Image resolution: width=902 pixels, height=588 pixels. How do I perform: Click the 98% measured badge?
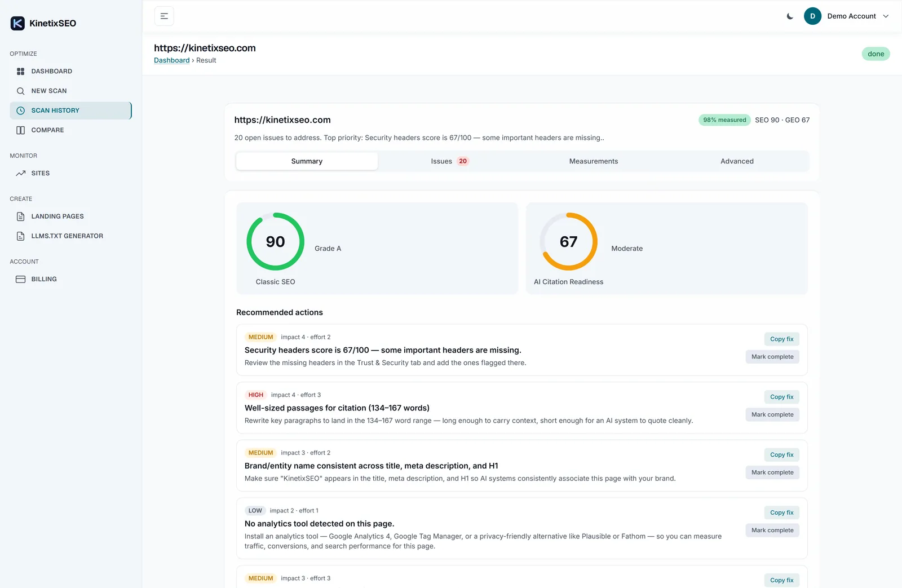(724, 120)
